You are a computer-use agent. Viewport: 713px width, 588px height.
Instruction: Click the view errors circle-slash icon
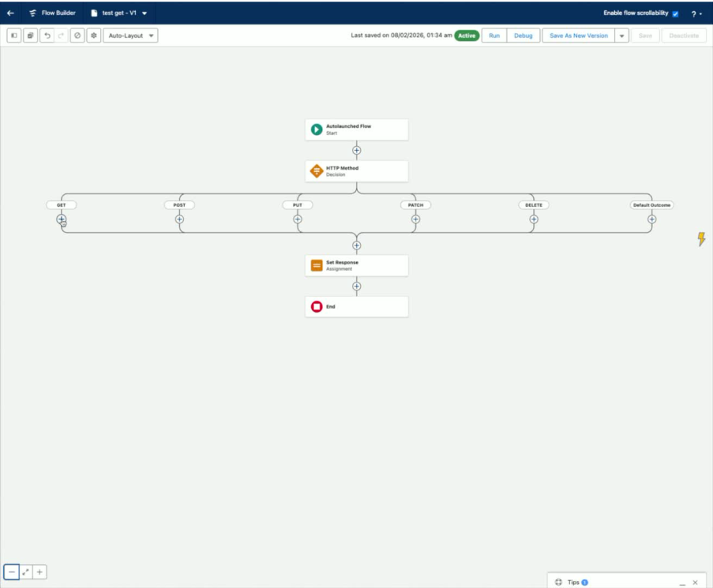point(77,36)
